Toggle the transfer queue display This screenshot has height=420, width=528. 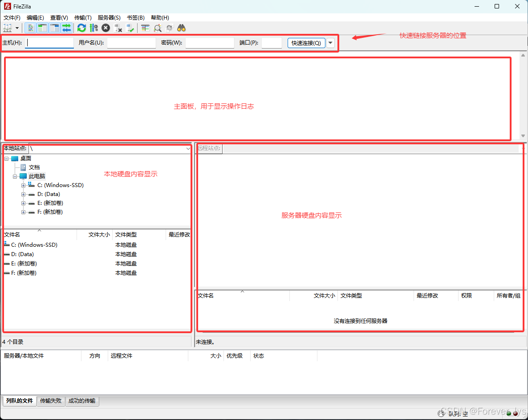pyautogui.click(x=67, y=28)
